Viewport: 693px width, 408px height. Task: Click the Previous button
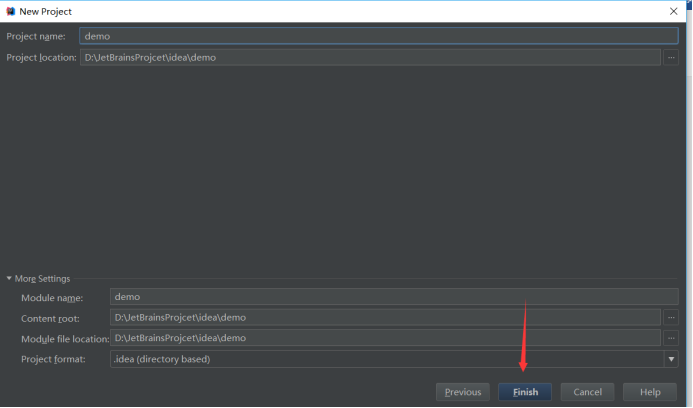(x=463, y=392)
